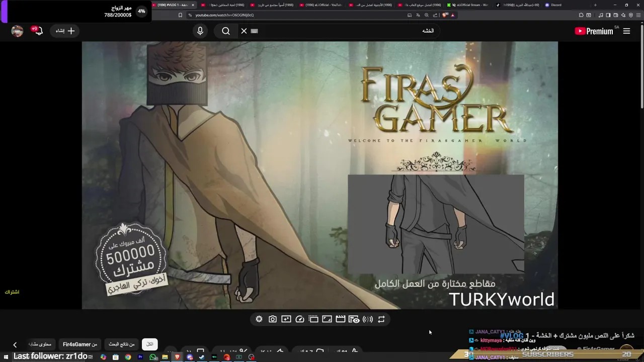
Task: Click the video title containing #VLOG
Action: tap(567, 335)
